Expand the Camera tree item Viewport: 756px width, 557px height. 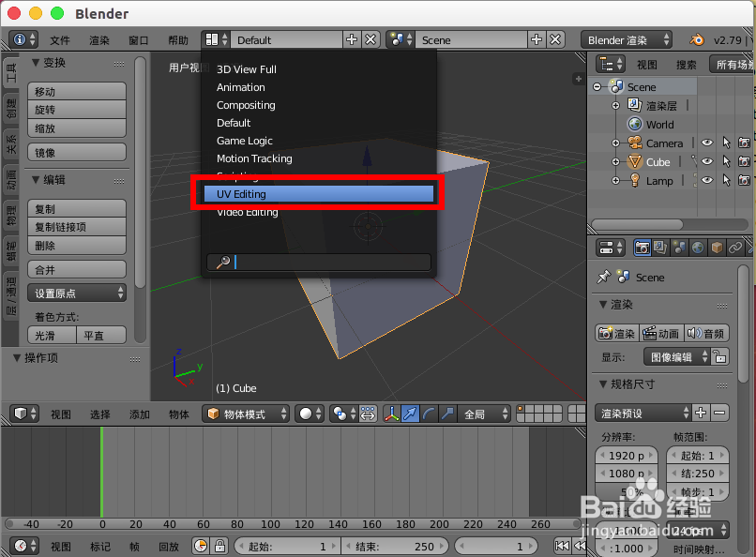click(615, 143)
